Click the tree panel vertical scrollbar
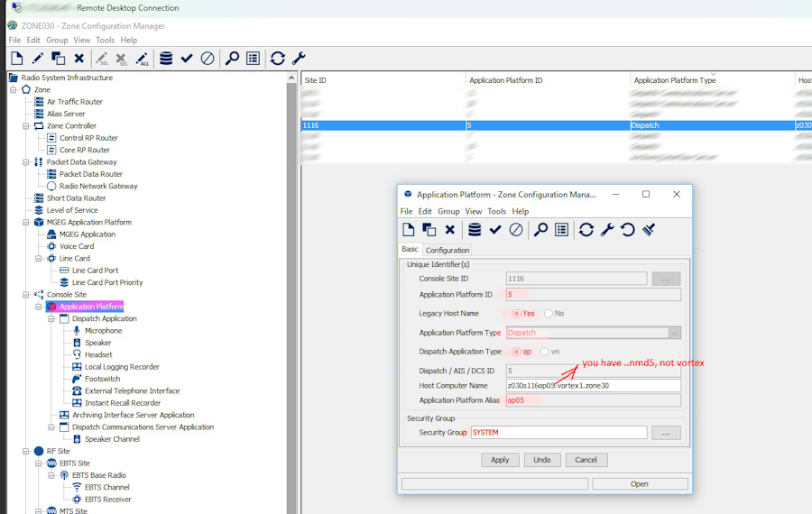 291,298
